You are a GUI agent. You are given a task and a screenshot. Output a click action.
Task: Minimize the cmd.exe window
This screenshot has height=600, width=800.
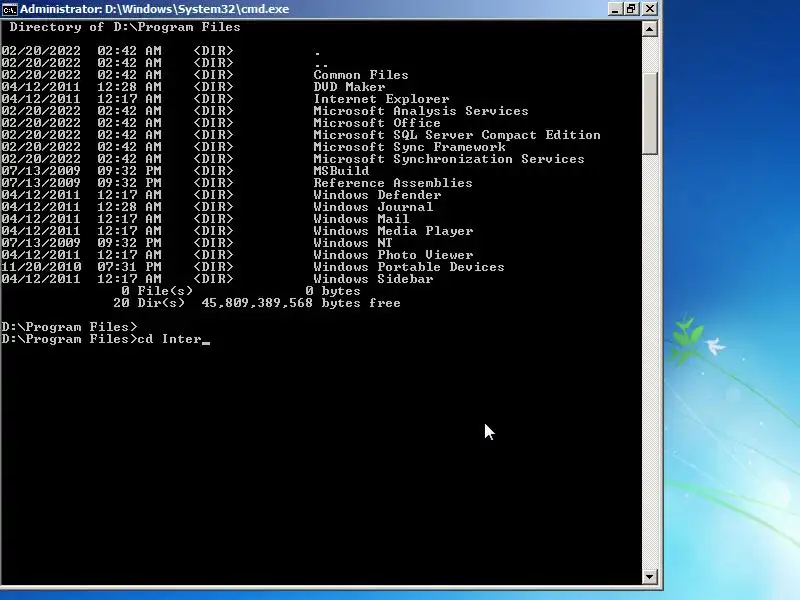(615, 9)
